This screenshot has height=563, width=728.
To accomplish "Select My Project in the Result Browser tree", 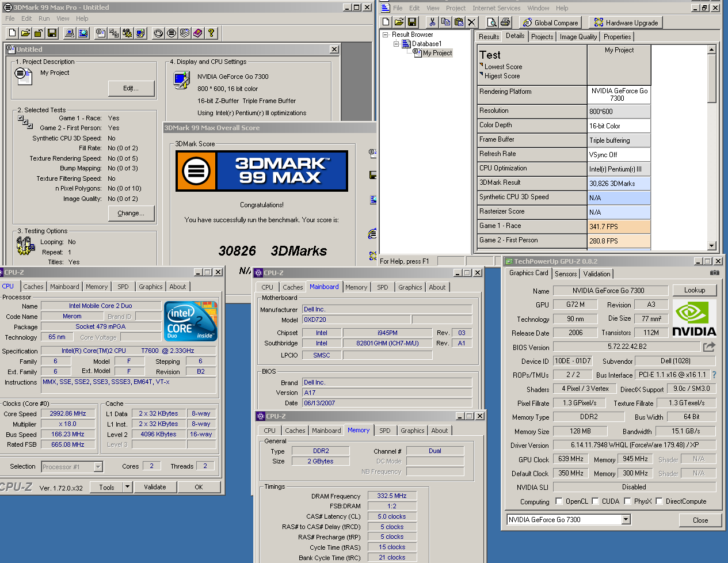I will (437, 53).
